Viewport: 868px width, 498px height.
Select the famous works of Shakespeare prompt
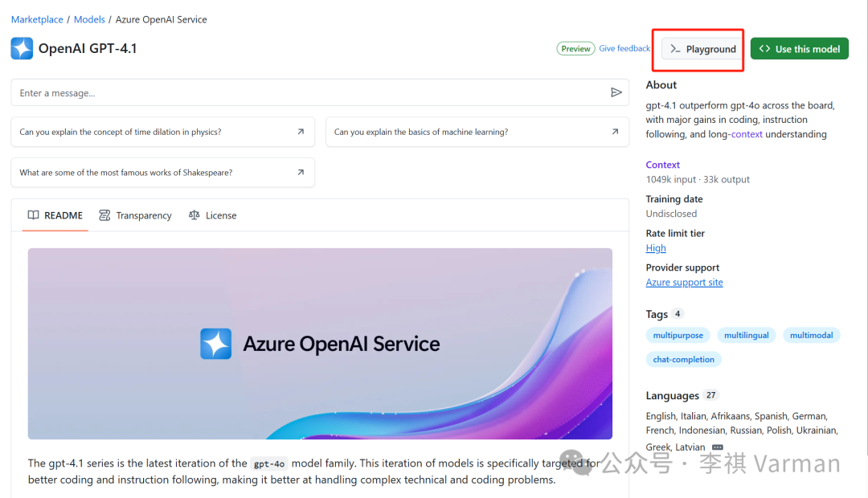[162, 172]
